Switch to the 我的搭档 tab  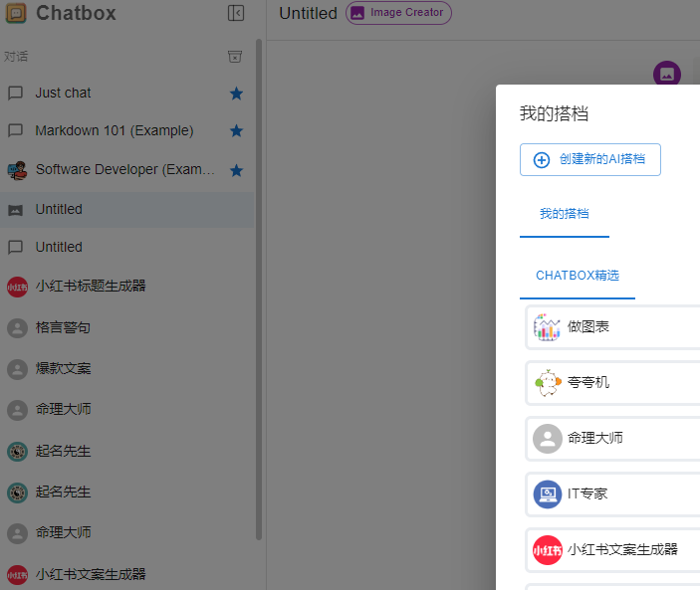tap(565, 214)
